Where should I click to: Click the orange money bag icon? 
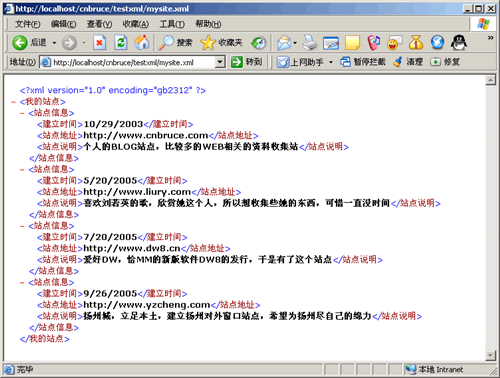(x=416, y=43)
